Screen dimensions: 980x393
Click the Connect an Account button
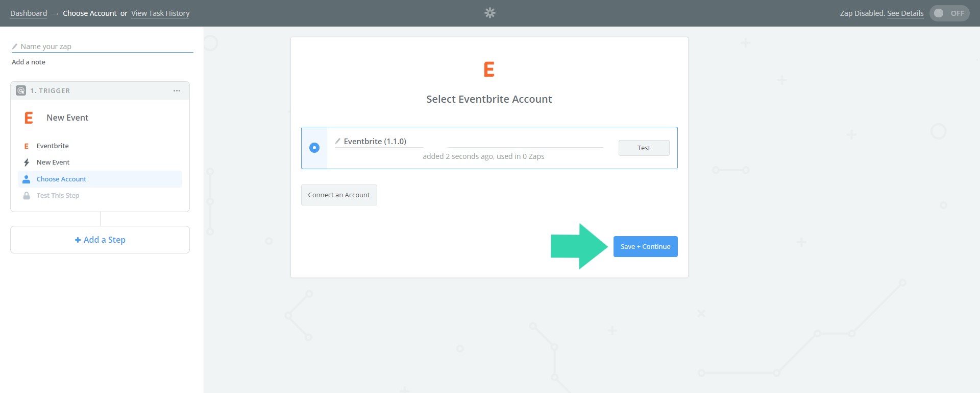coord(339,195)
